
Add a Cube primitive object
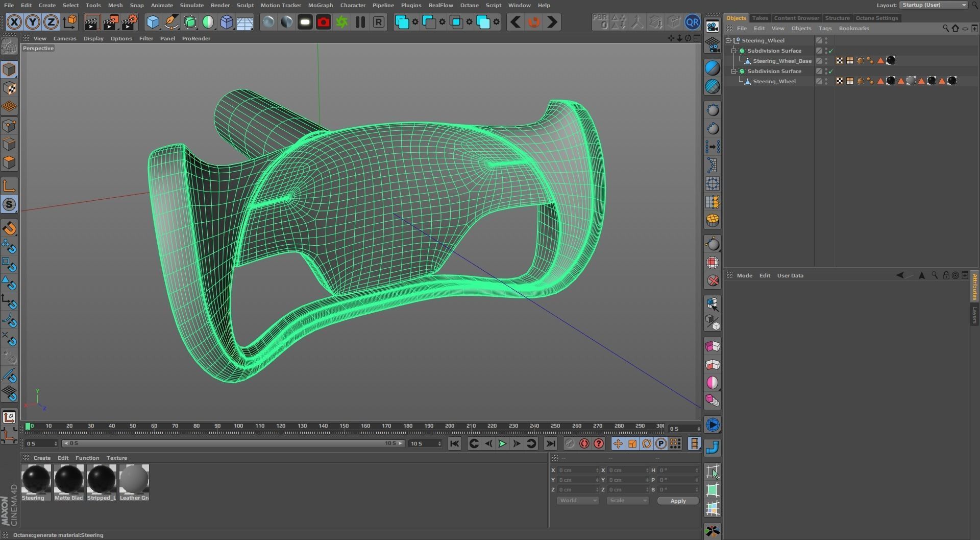(153, 22)
